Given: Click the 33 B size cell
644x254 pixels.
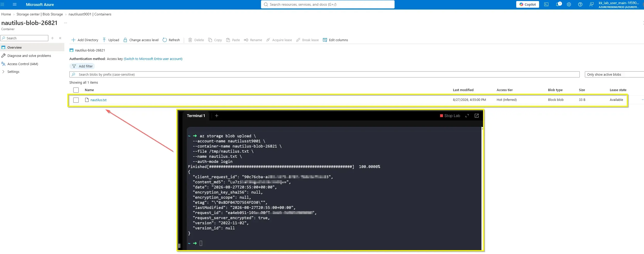Looking at the screenshot, I should [582, 100].
